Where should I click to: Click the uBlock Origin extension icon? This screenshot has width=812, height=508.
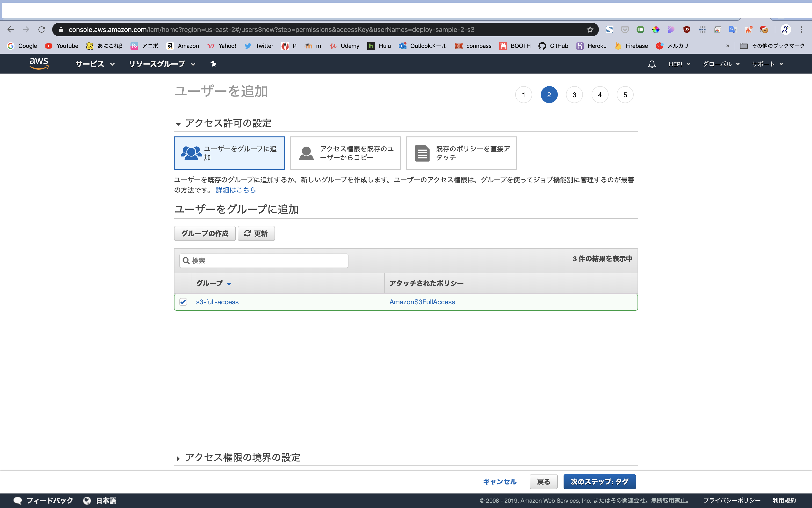pos(687,30)
